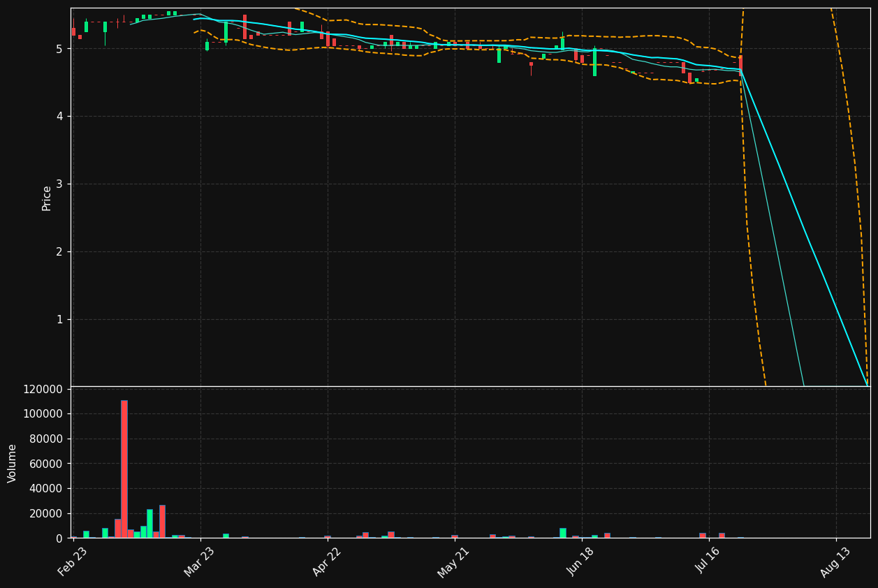Screen dimensions: 878x588
Task: Click volume tick label 40000
Action: (47, 489)
